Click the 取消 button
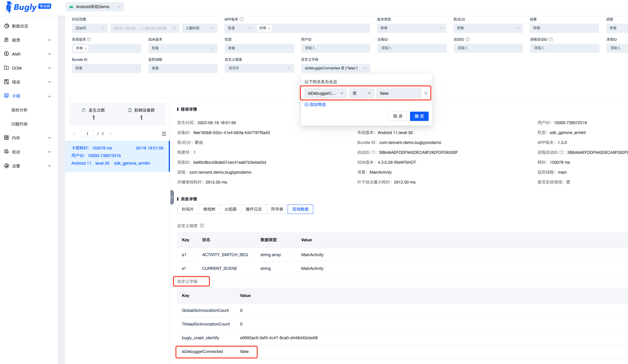Screen dimensions: 628x364 tap(398, 116)
